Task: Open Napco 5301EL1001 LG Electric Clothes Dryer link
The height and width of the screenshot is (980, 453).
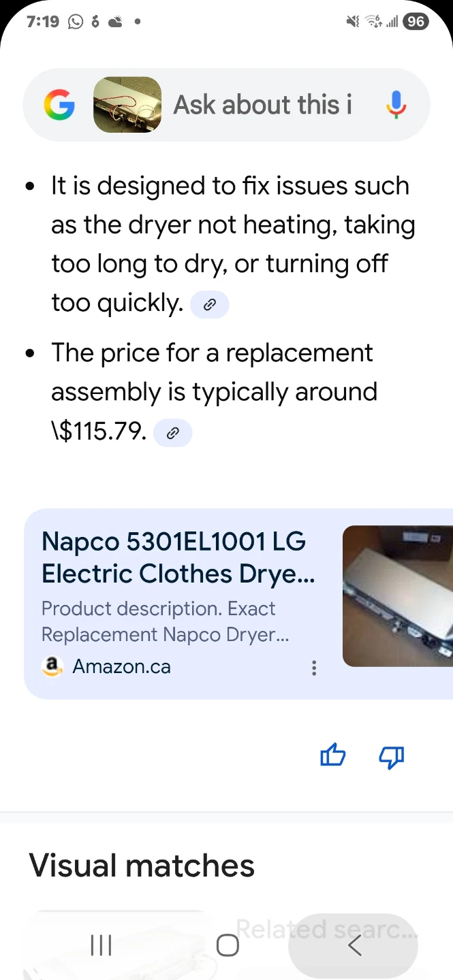Action: point(178,557)
